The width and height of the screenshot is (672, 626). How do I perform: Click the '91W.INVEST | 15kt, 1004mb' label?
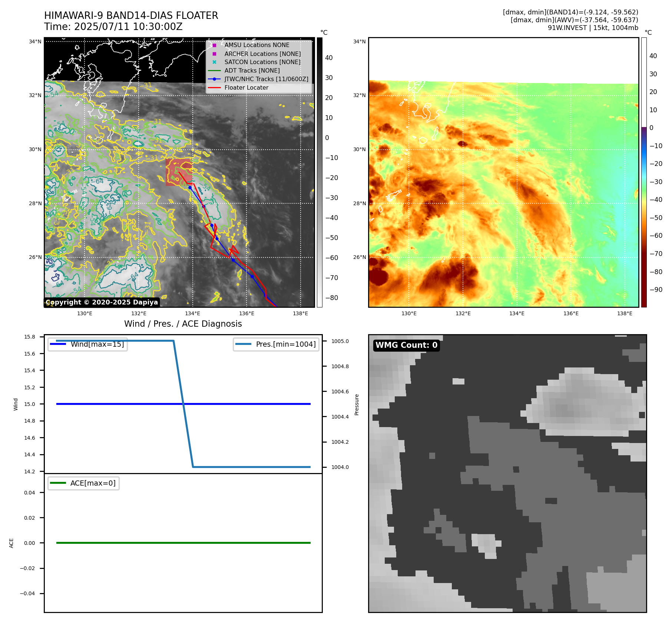(593, 28)
